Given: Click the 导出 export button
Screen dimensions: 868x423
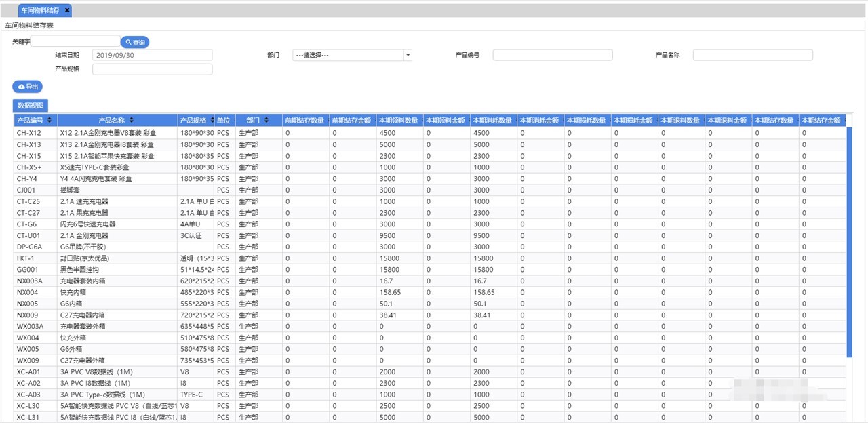Looking at the screenshot, I should pyautogui.click(x=27, y=87).
